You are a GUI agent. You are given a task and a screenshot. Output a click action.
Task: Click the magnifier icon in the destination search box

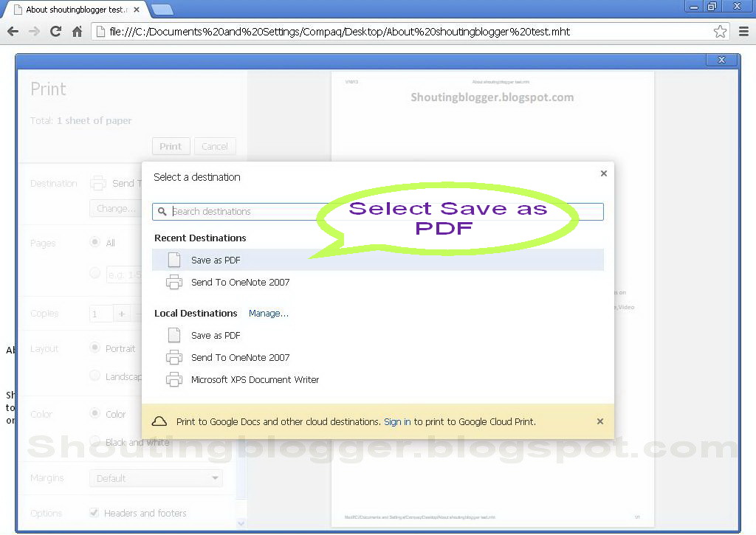[x=162, y=212]
